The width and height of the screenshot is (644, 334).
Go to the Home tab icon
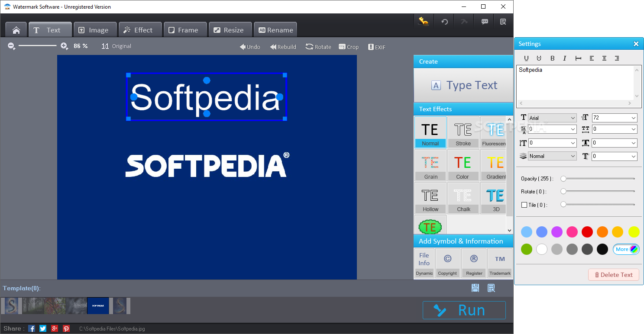(x=16, y=30)
